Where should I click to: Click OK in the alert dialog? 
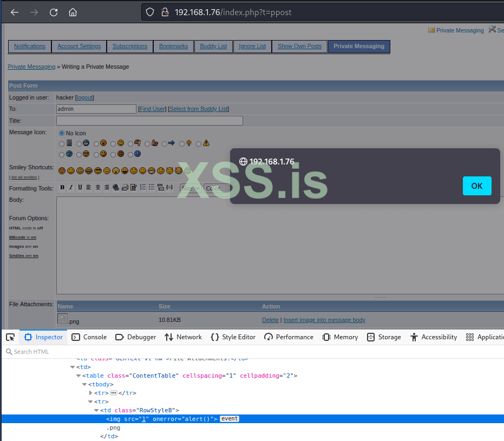[477, 186]
